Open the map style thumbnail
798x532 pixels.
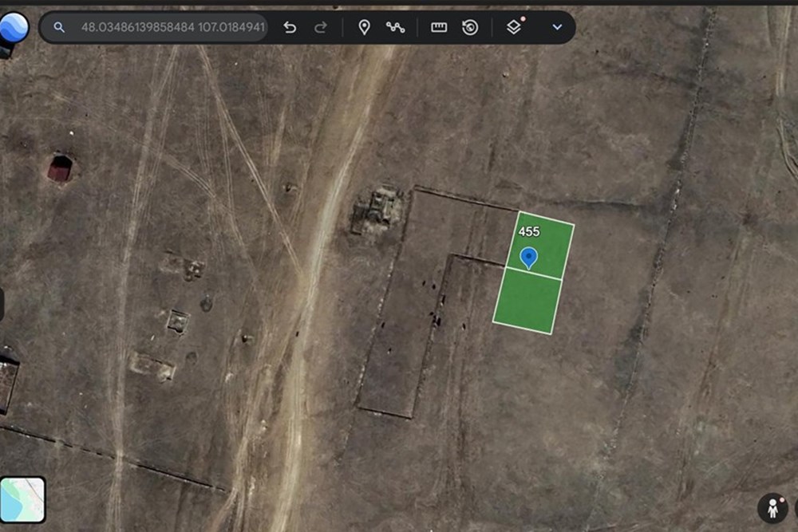[22, 499]
